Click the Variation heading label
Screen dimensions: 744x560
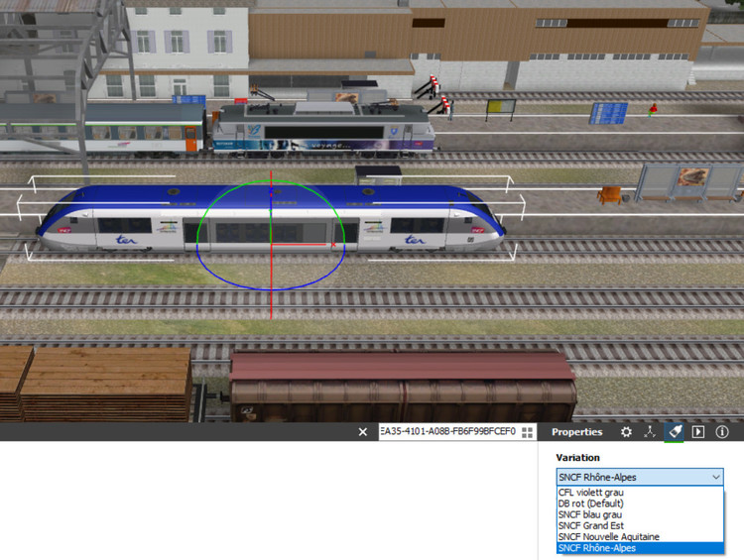click(577, 458)
